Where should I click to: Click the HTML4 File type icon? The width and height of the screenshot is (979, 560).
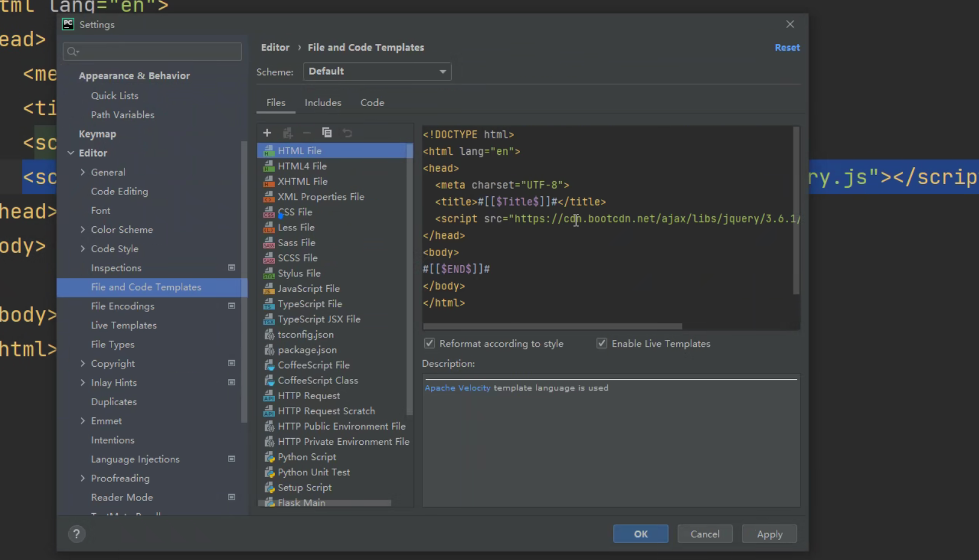pyautogui.click(x=269, y=166)
